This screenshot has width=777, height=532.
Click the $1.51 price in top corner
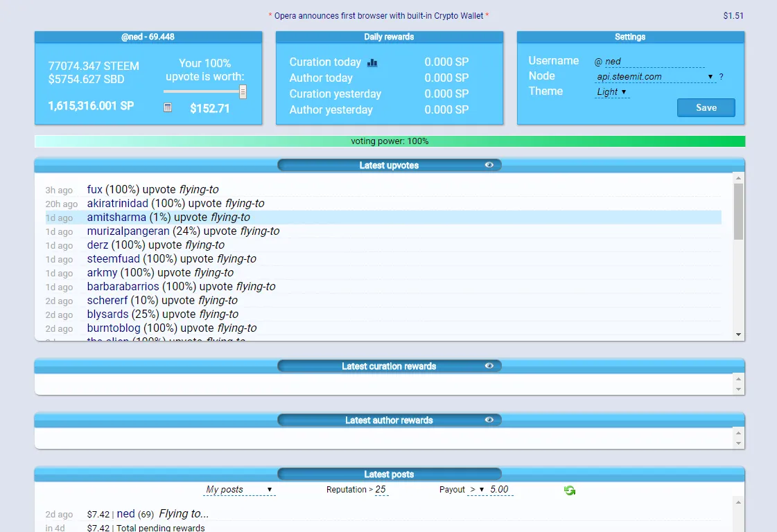pos(733,16)
